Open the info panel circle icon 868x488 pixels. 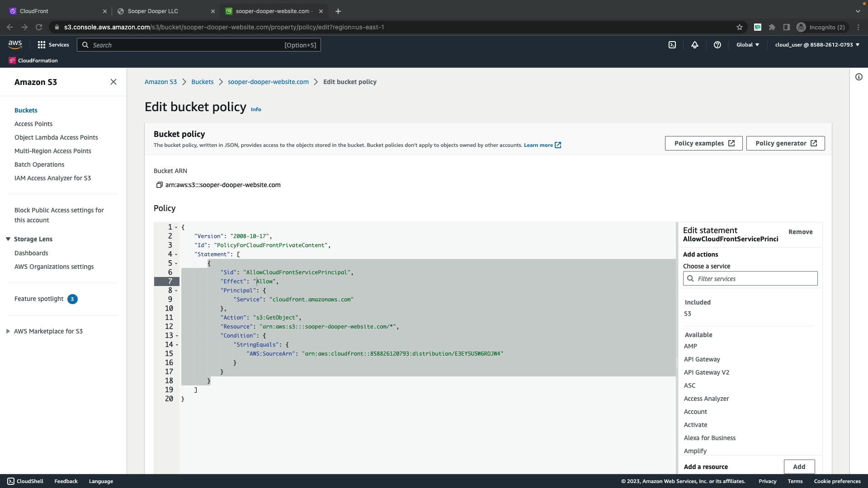[859, 77]
